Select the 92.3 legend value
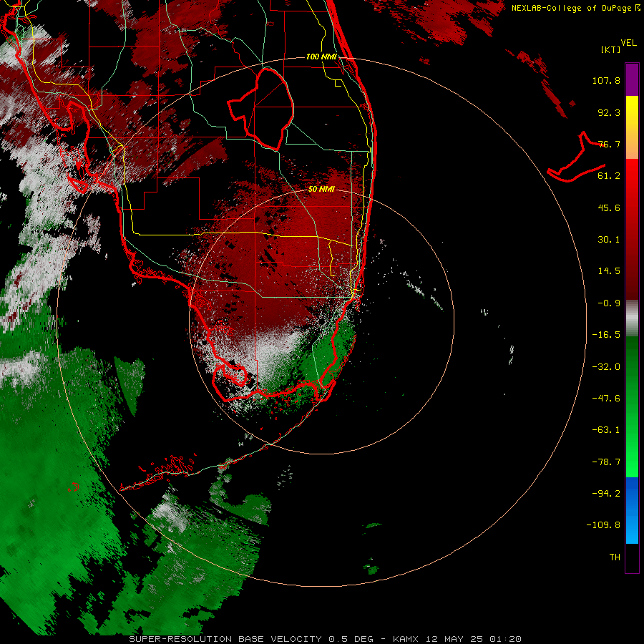This screenshot has height=644, width=644. point(609,112)
